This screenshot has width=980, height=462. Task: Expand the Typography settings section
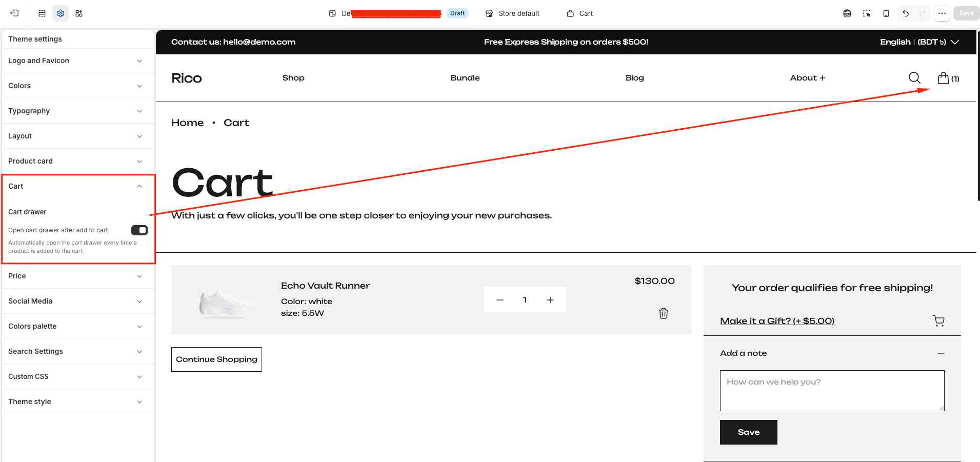[x=78, y=111]
